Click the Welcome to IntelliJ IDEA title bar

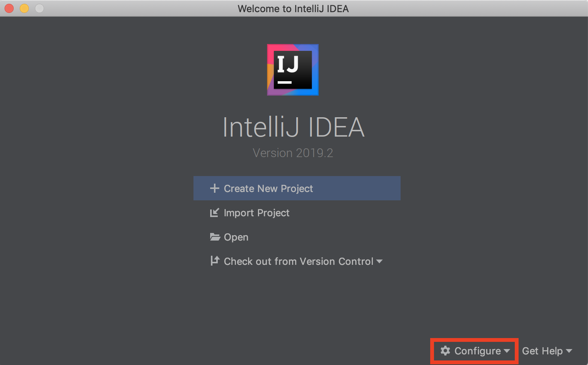click(293, 8)
